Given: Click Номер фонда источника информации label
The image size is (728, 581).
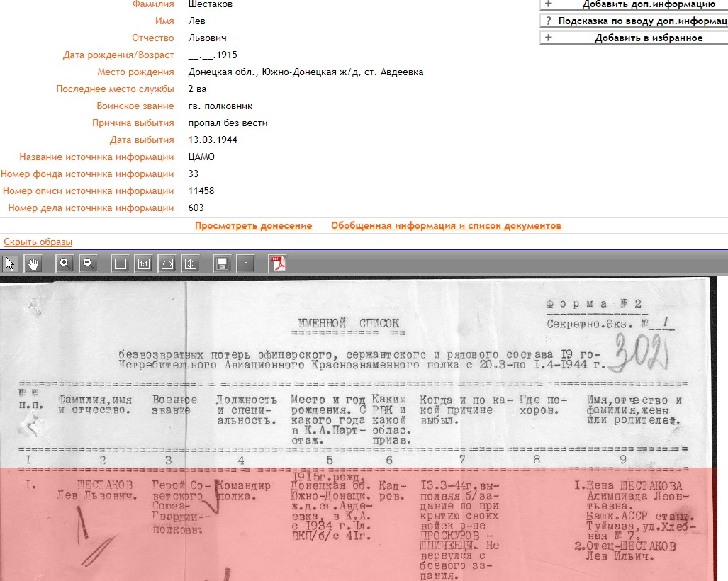Looking at the screenshot, I should pos(87,174).
